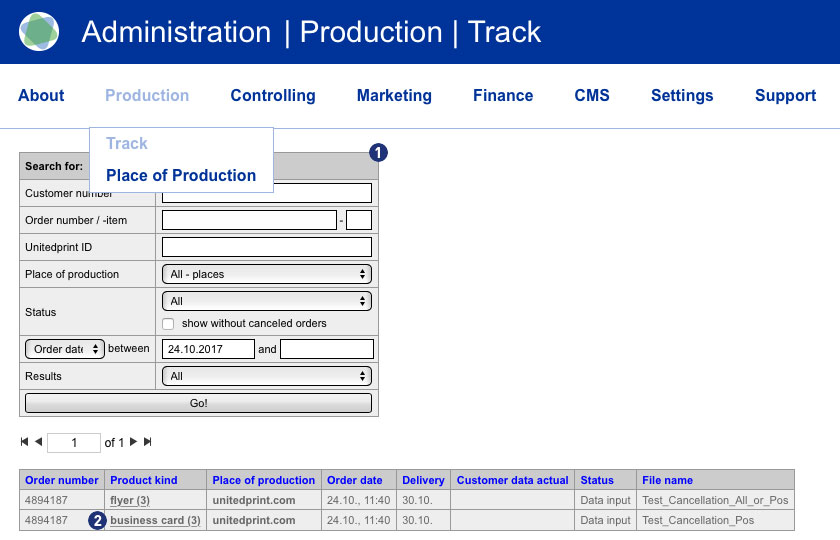Open the Order date type selector

click(64, 349)
